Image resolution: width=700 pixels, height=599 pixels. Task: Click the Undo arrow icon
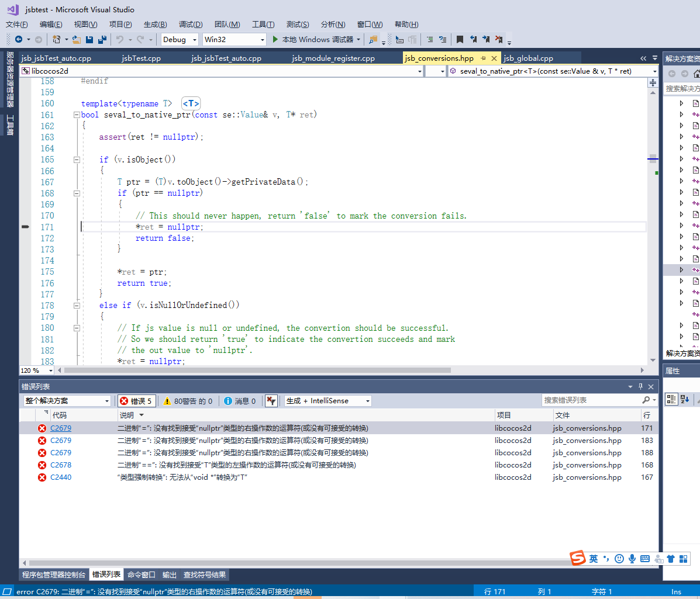[120, 39]
